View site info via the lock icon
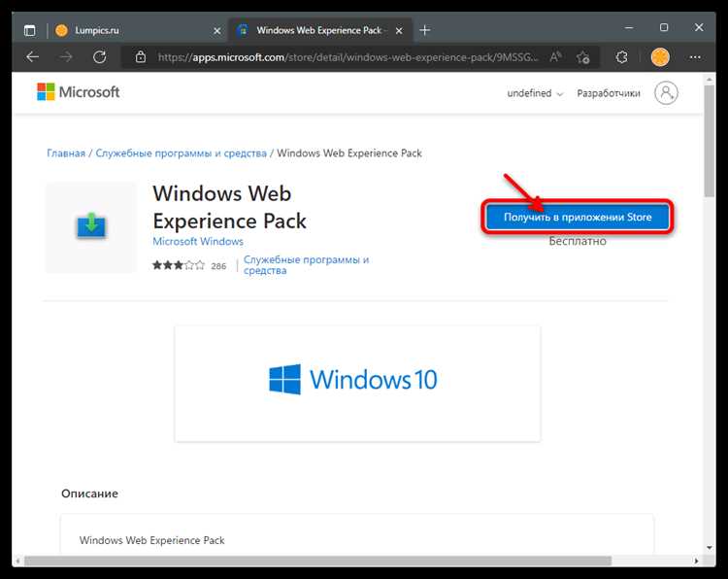This screenshot has height=579, width=728. point(140,57)
